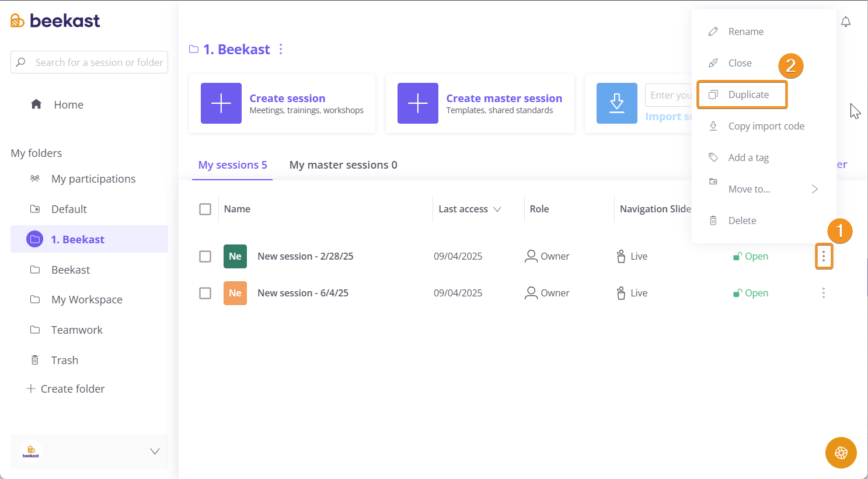Screen dimensions: 868x479
Task: Click the Trash bin icon in sidebar
Action: click(x=35, y=360)
